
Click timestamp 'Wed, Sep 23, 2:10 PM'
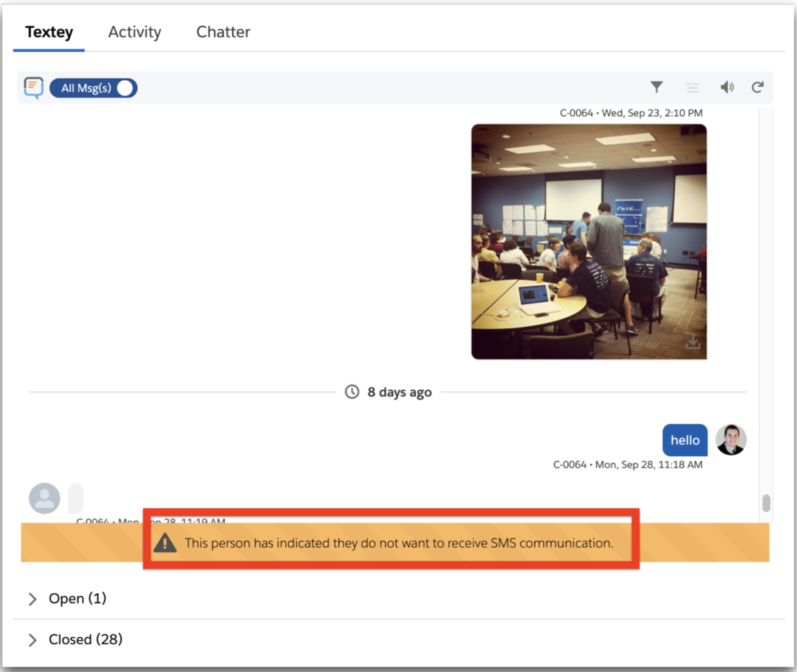click(652, 113)
